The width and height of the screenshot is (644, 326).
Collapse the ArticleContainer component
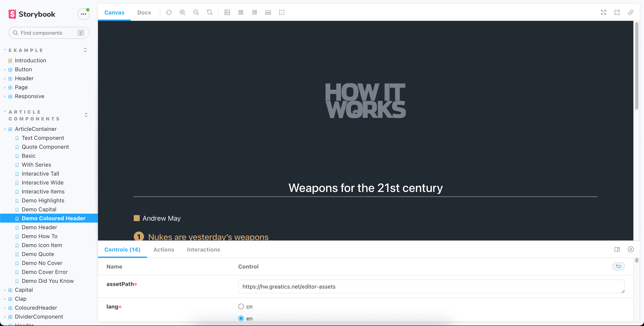click(x=36, y=129)
